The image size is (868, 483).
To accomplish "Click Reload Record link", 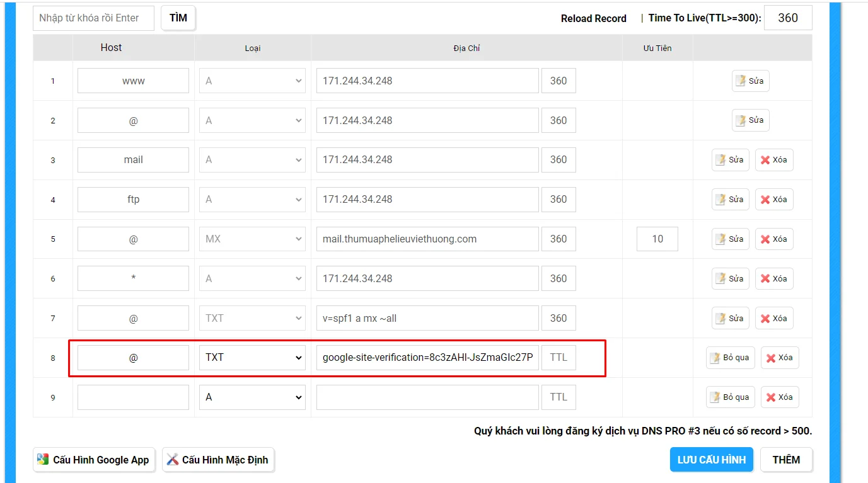I will pyautogui.click(x=594, y=18).
